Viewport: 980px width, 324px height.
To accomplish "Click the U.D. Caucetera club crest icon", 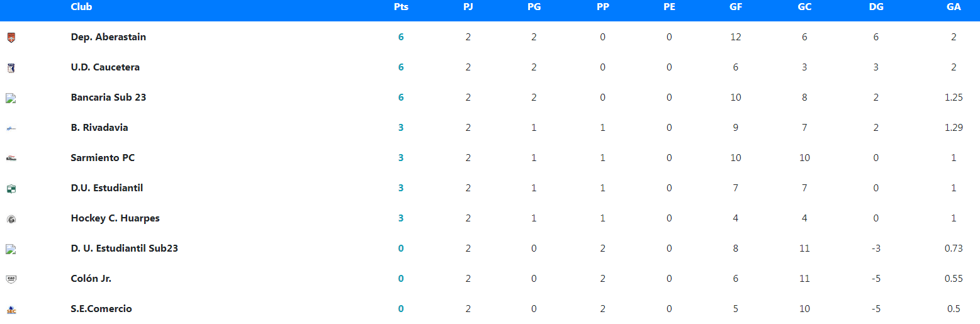I will [11, 68].
